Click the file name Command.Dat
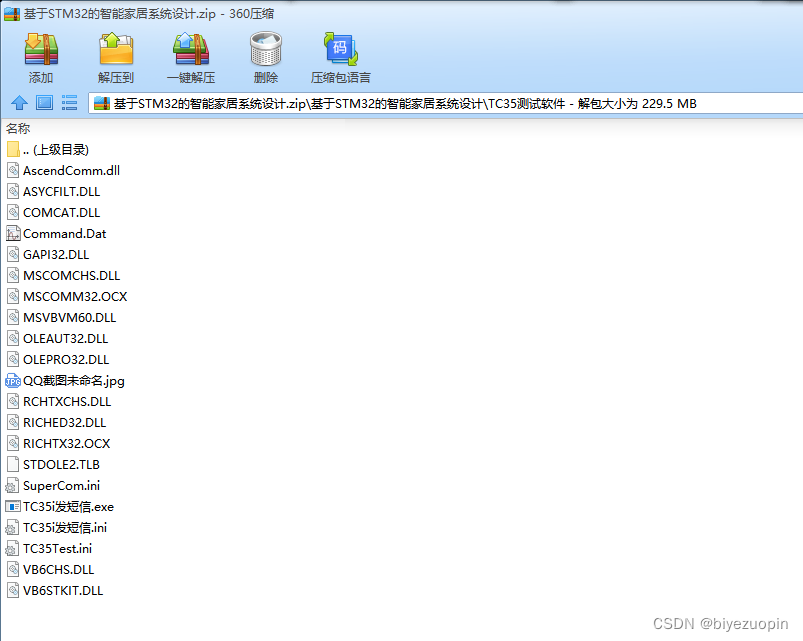803x641 pixels. tap(65, 233)
